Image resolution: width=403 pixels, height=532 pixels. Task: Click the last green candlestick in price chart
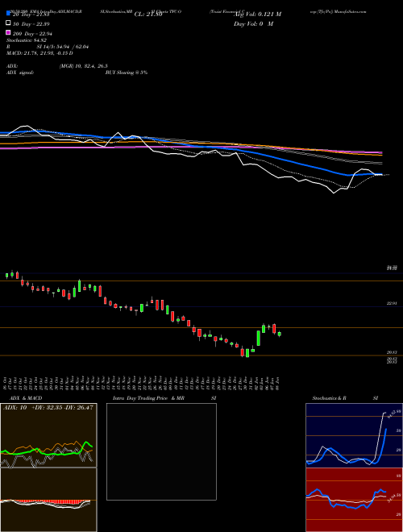tap(280, 335)
